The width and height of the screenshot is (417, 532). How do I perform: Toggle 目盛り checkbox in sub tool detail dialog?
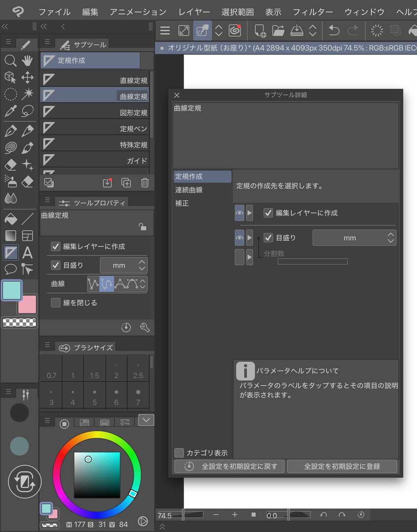click(x=268, y=238)
